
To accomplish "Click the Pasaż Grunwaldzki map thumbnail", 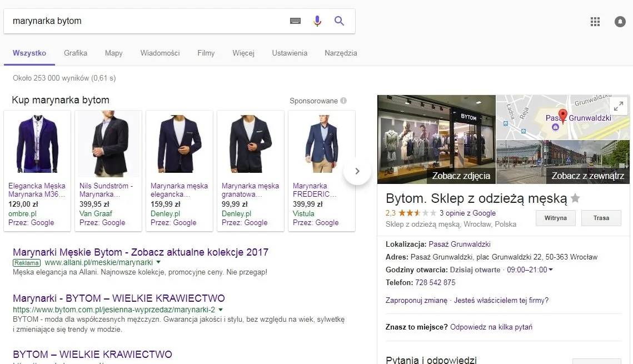I will pyautogui.click(x=563, y=117).
